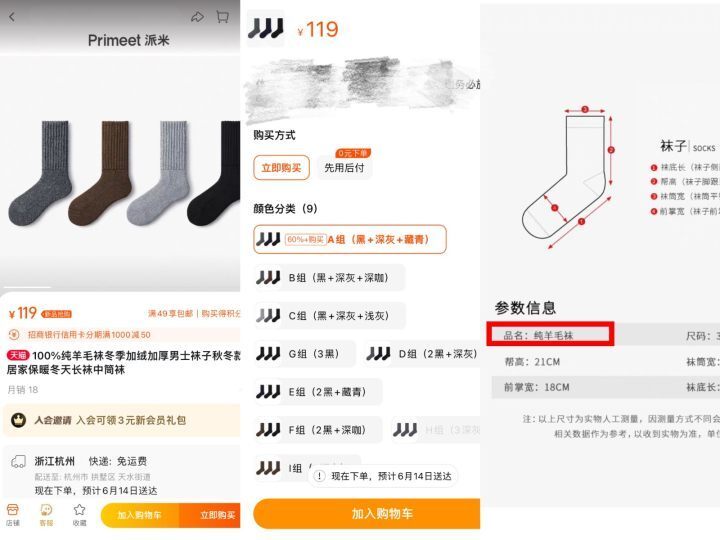This screenshot has height=540, width=720.
Task: Choose color option B组 (黑+深灰+深咖)
Action: point(330,277)
